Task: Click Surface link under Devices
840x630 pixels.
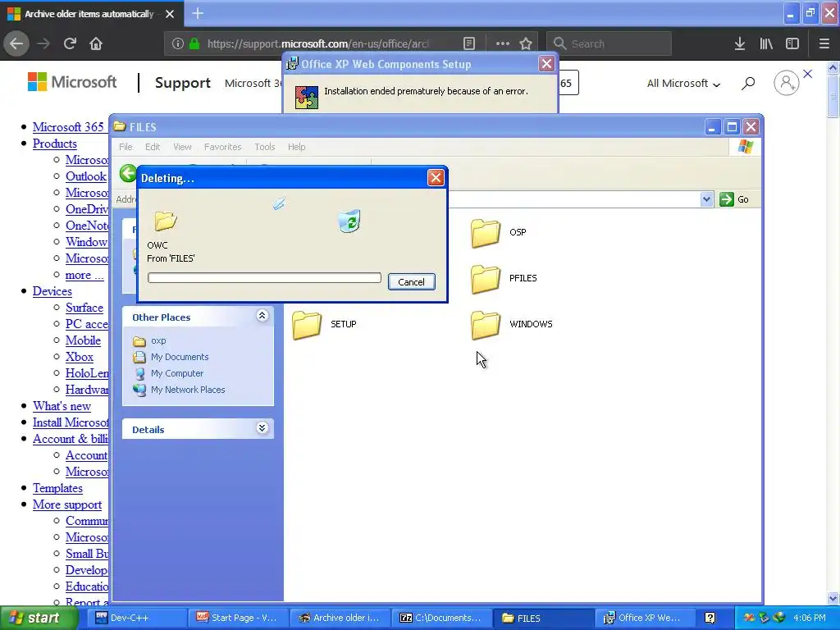Action: coord(84,308)
